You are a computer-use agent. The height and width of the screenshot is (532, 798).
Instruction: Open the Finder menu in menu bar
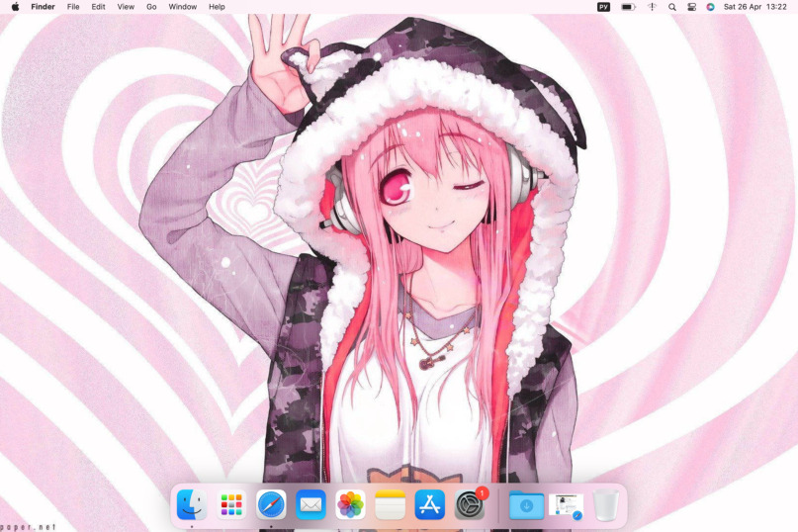pos(43,7)
